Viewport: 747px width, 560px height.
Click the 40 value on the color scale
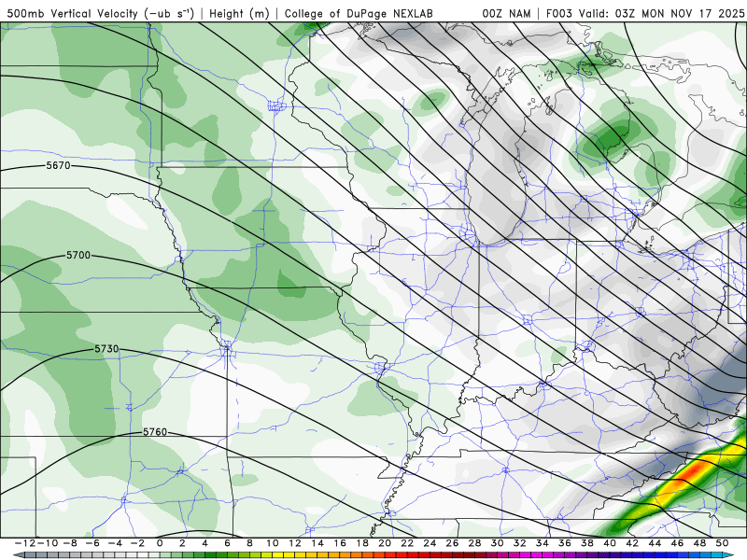(610, 543)
